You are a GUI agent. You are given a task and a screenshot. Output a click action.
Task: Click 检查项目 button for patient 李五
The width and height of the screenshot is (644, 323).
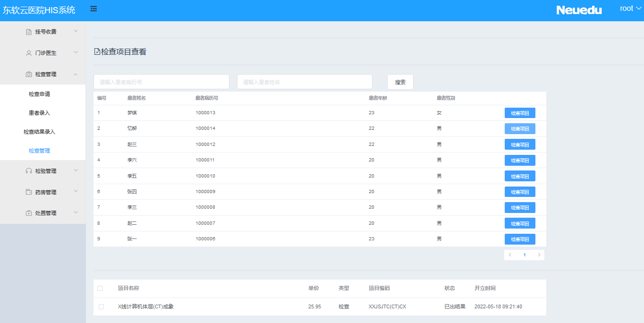520,176
